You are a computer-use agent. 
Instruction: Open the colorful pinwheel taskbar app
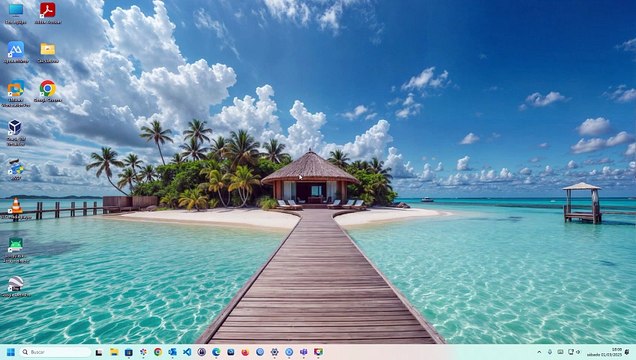(143, 352)
